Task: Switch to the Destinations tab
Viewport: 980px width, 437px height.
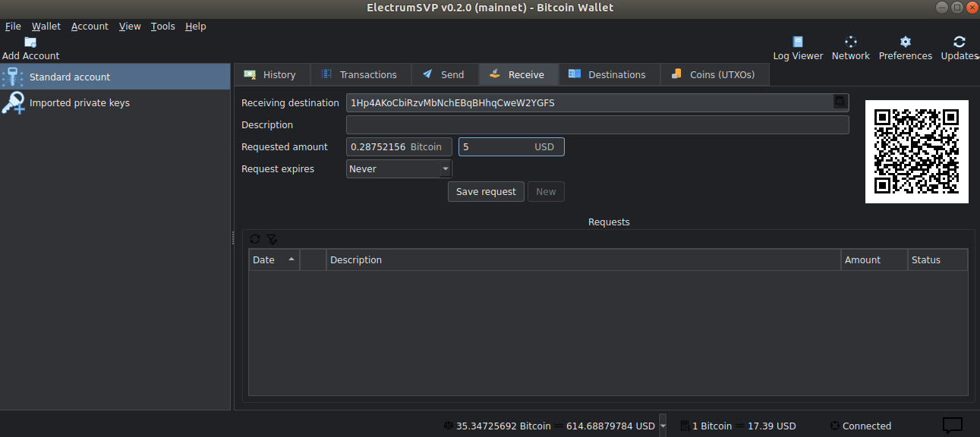Action: [609, 74]
